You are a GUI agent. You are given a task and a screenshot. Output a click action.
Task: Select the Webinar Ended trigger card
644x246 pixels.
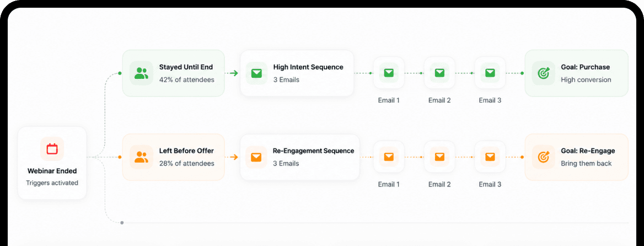52,163
